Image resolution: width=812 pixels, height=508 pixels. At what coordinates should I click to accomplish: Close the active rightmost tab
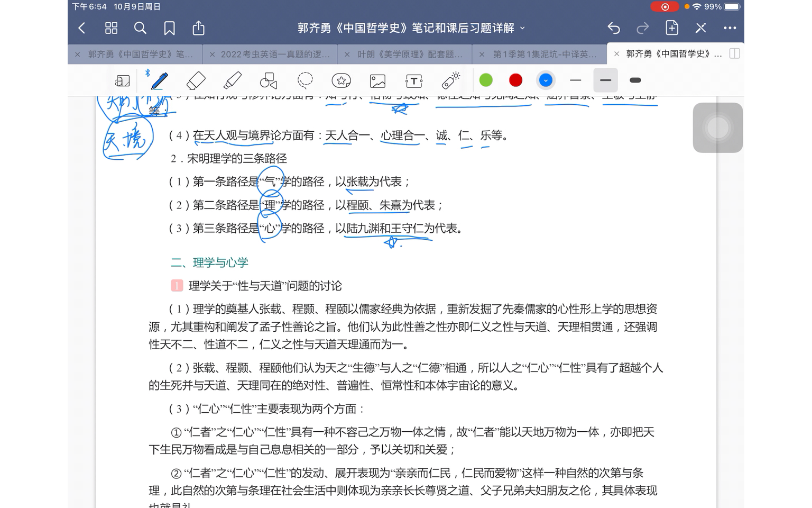pyautogui.click(x=616, y=54)
